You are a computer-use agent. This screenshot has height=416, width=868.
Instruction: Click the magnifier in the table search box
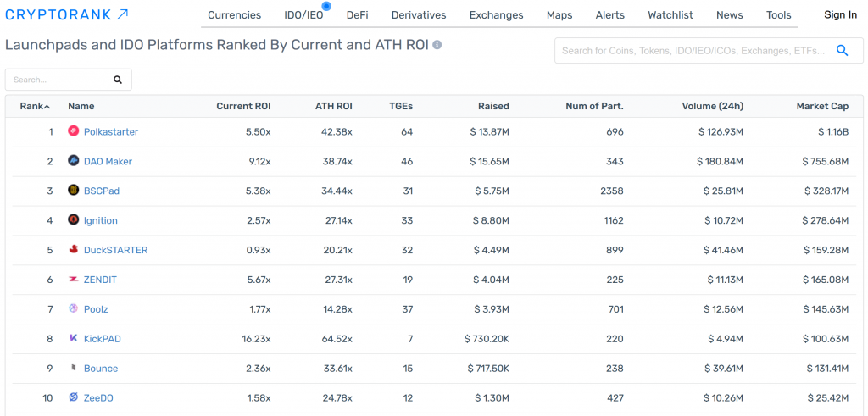click(117, 80)
